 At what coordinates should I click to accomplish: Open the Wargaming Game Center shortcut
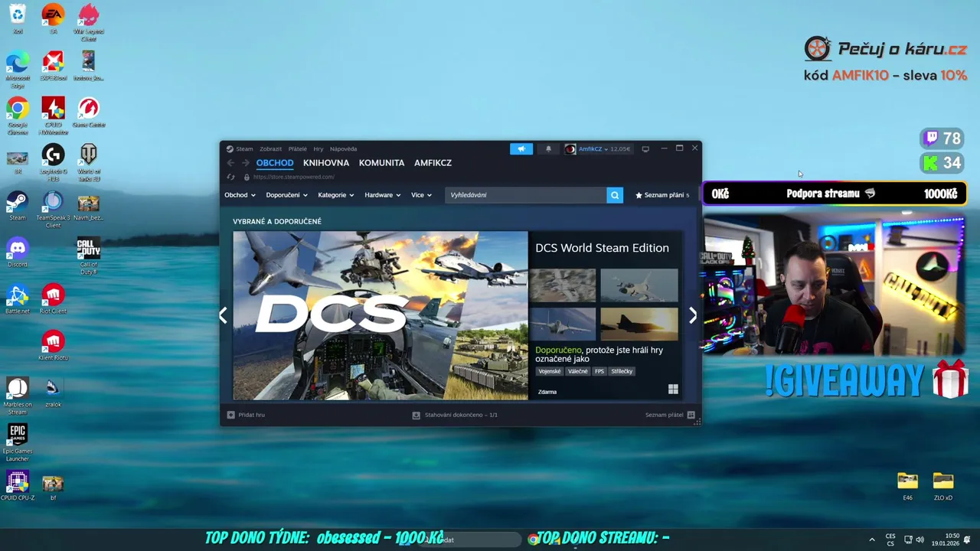tap(89, 112)
